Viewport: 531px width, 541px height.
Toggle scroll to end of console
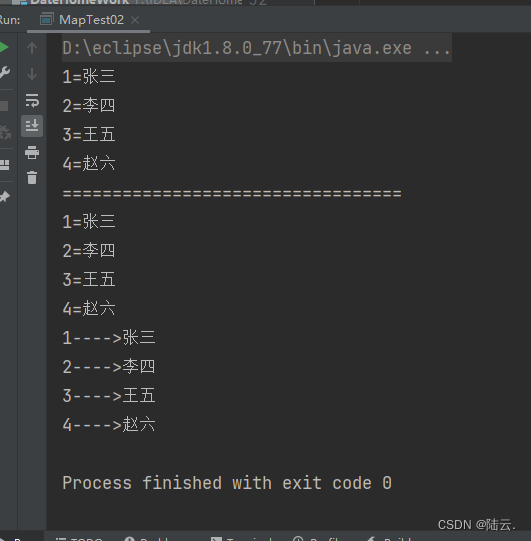32,126
